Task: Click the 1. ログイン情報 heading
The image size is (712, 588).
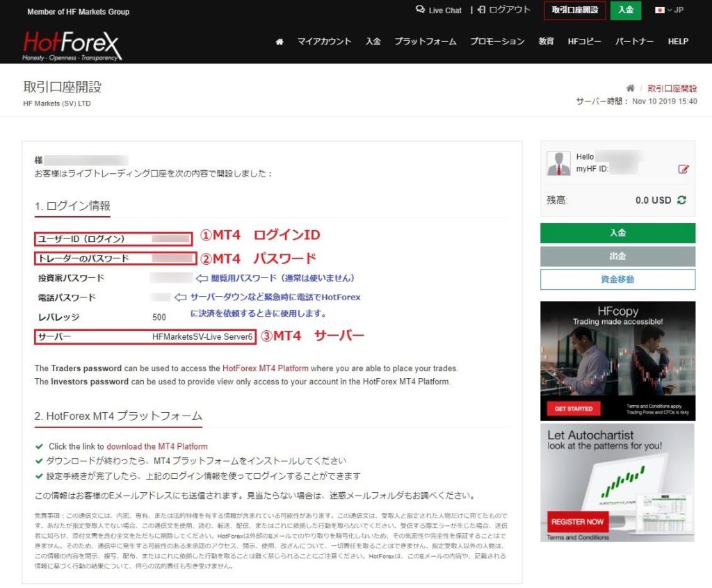Action: point(72,206)
